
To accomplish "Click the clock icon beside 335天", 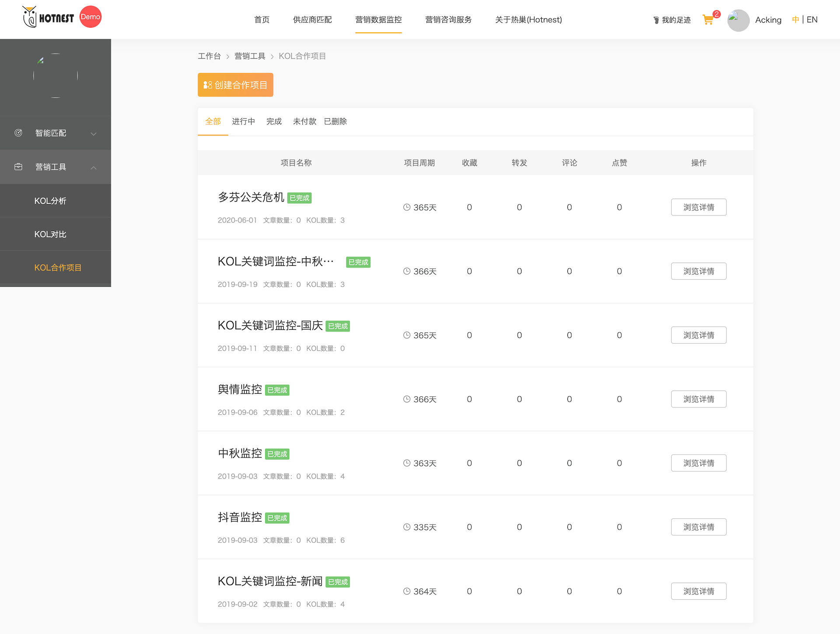I will click(x=407, y=527).
